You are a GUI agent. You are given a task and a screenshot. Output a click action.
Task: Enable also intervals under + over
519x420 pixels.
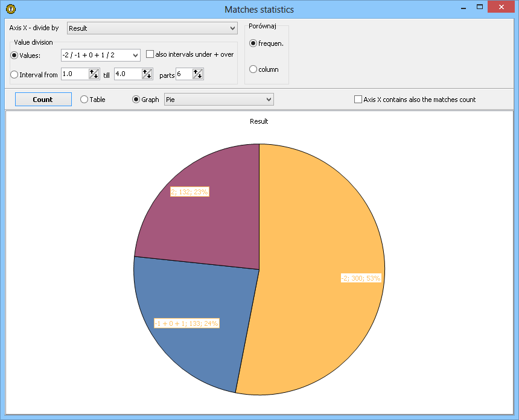150,54
